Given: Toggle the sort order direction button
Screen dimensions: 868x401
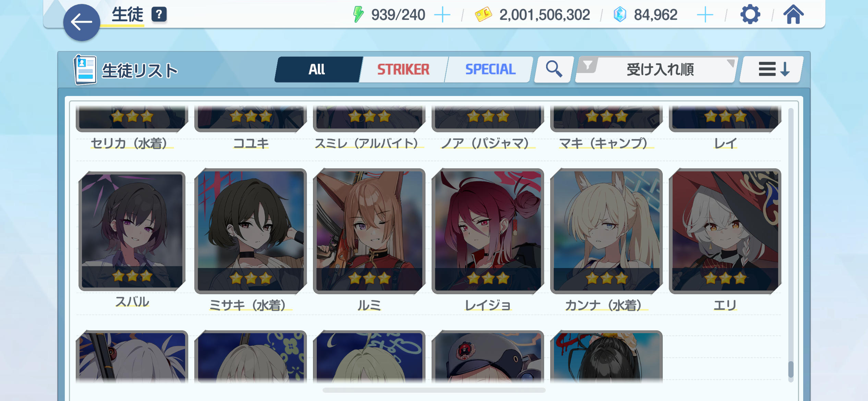Looking at the screenshot, I should click(772, 69).
